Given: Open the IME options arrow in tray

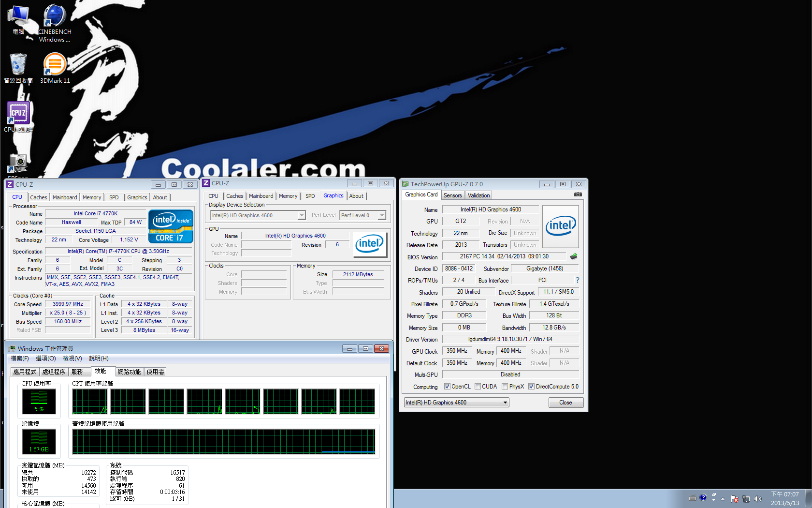Looking at the screenshot, I should click(713, 500).
